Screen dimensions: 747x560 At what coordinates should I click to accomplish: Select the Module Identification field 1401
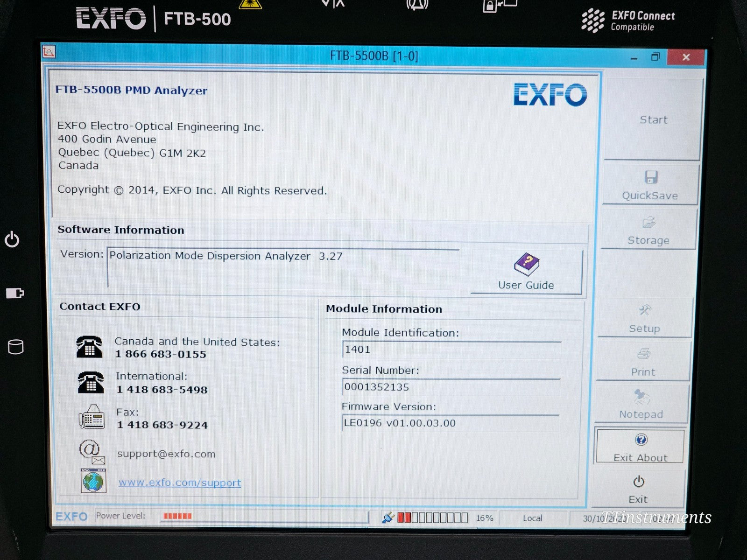click(x=451, y=350)
